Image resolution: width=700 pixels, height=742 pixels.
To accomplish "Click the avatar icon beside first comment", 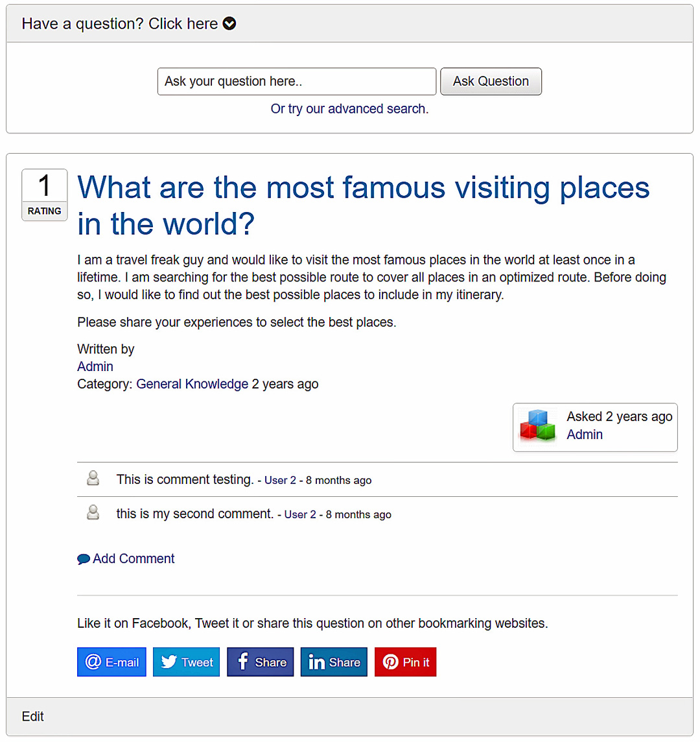I will [93, 478].
